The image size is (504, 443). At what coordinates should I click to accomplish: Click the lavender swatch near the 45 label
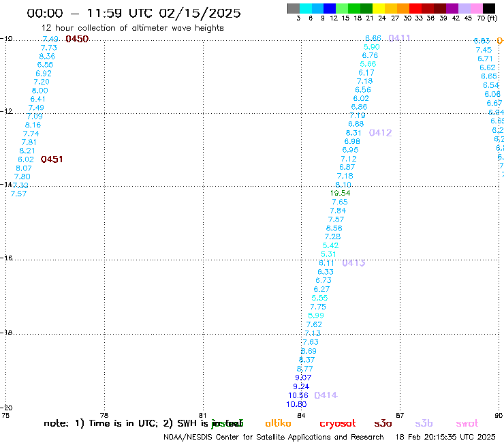(x=464, y=8)
